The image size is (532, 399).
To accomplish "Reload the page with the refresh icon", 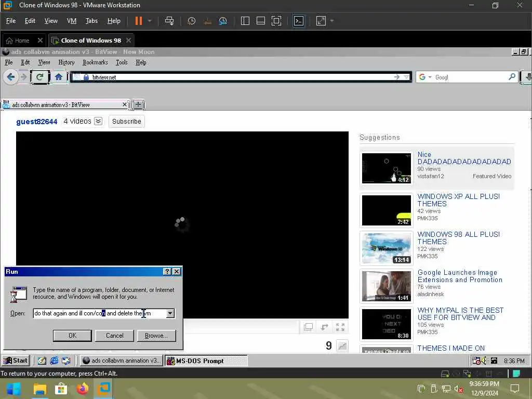I will pyautogui.click(x=39, y=77).
